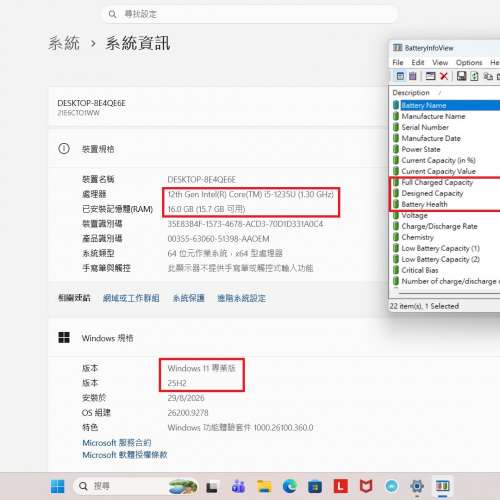Click the Copy toolbar icon in BatteryInfoView

point(488,76)
